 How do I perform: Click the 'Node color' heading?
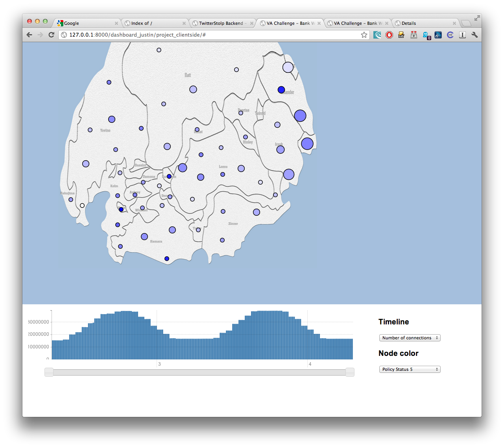pos(398,353)
